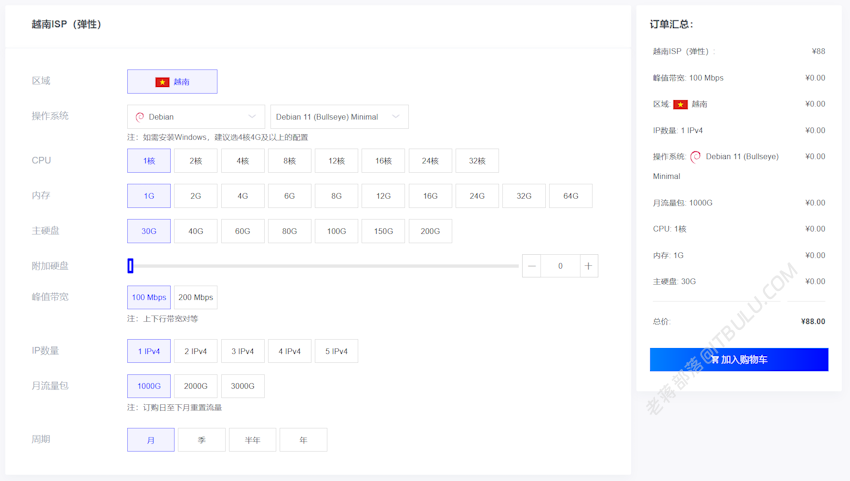Pick 150G main disk size
This screenshot has width=850, height=481.
(x=383, y=231)
